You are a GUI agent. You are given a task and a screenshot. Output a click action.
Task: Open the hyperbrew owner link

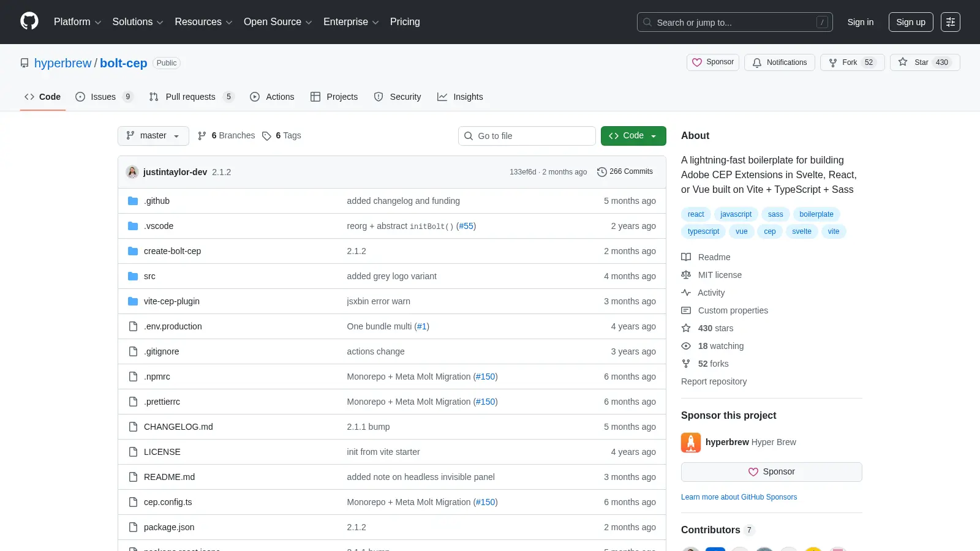63,63
